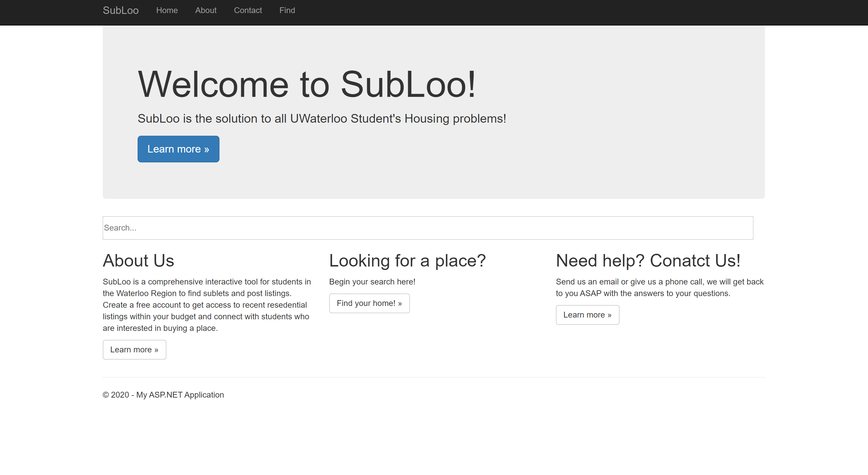Open the Contact navigation link

(248, 10)
